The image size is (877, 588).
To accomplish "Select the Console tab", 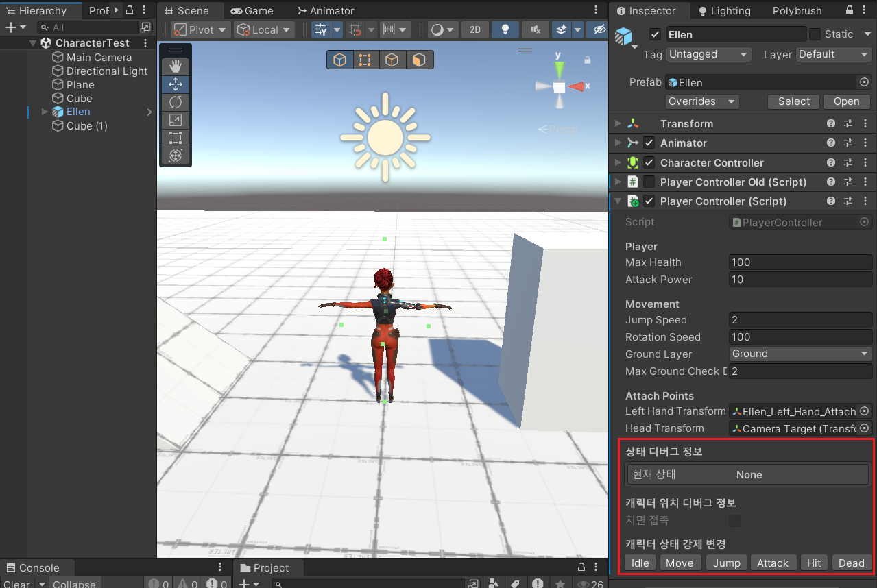I will click(32, 567).
